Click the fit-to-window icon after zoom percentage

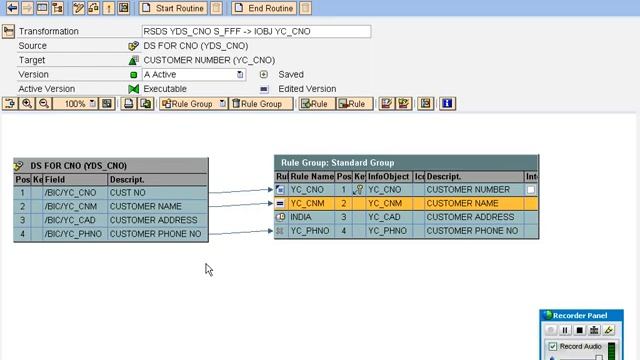tap(107, 104)
